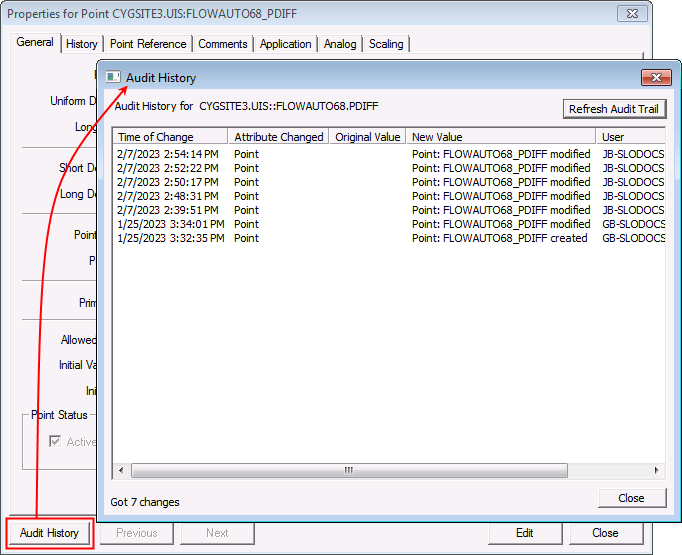The height and width of the screenshot is (555, 682).
Task: Select the 2/7/2023 2:39:51 PM row
Action: pos(389,210)
